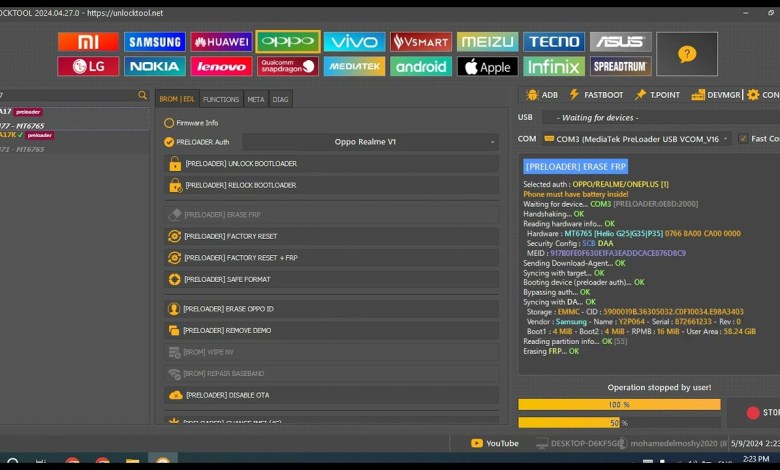Switch to the DIAG tab

point(281,99)
